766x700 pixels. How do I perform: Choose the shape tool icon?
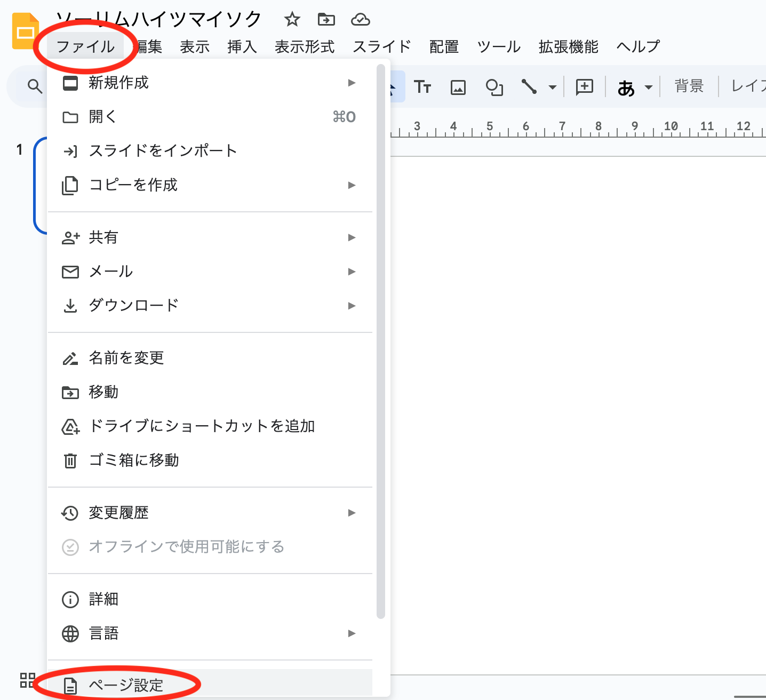tap(494, 86)
